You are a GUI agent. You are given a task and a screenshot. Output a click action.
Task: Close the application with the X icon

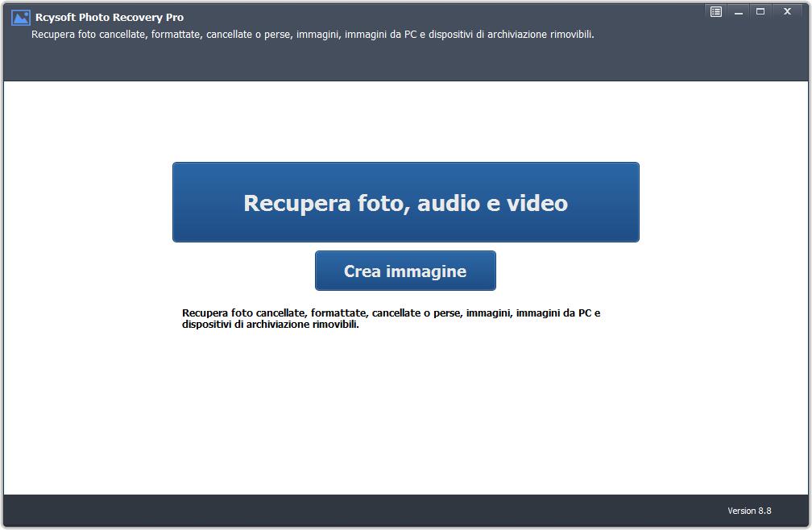(x=787, y=11)
